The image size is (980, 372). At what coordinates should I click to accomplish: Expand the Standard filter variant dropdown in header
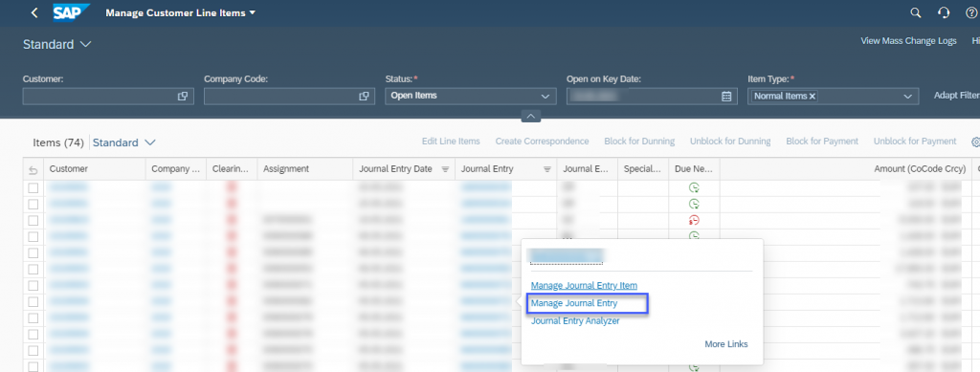85,44
